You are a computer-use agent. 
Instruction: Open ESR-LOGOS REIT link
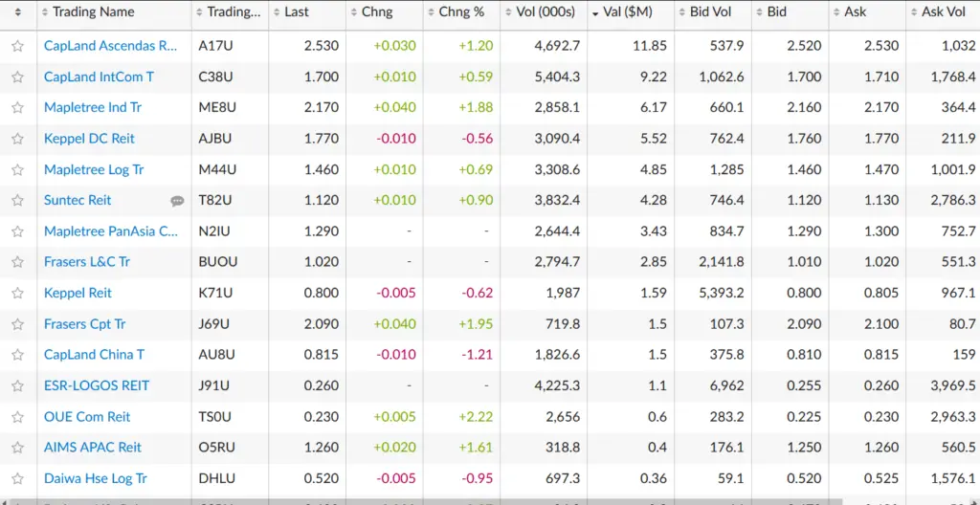tap(97, 385)
